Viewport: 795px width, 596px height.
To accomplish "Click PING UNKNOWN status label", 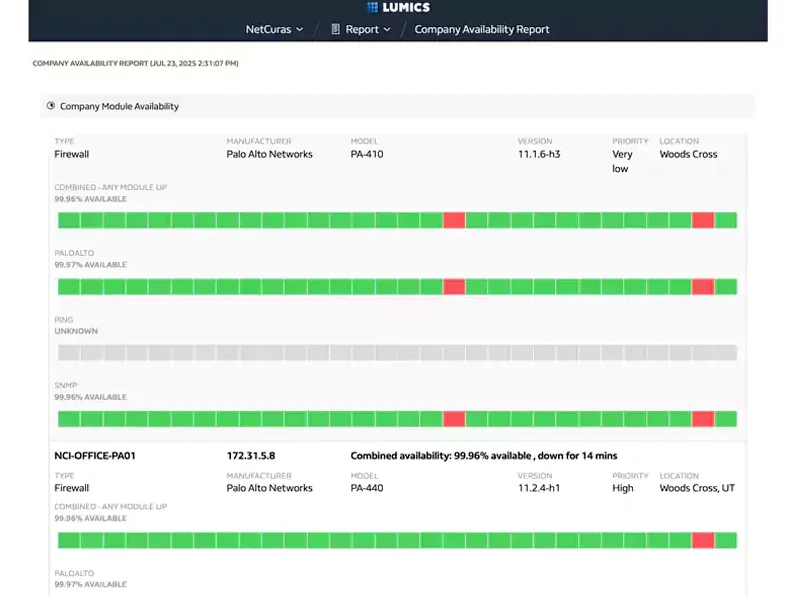I will coord(76,331).
